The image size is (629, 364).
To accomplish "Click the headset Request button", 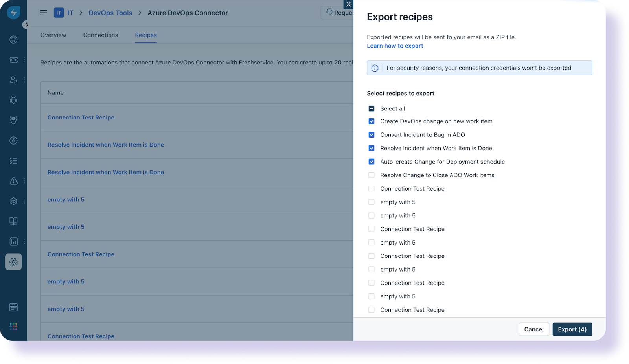I will coord(337,13).
